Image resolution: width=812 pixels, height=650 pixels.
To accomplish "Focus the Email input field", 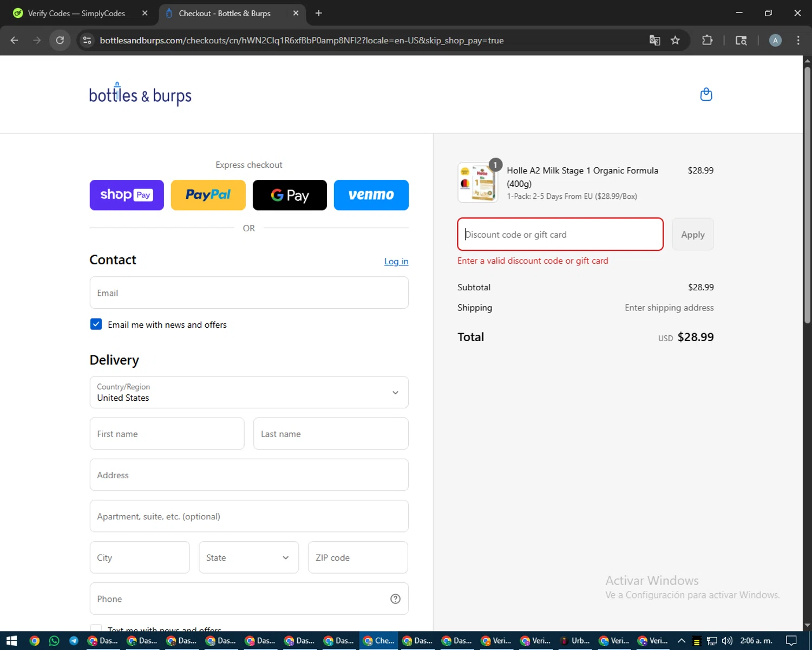I will pyautogui.click(x=249, y=293).
